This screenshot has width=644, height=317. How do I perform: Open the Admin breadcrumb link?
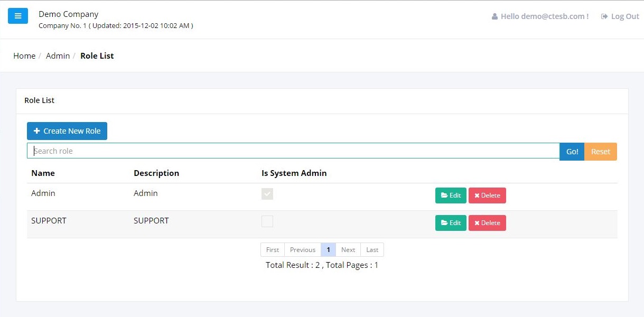(58, 55)
